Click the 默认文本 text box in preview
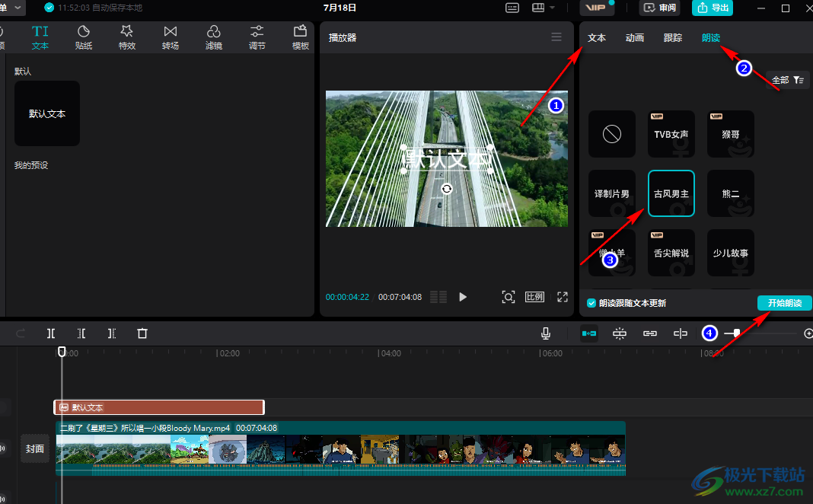813x504 pixels. [447, 159]
